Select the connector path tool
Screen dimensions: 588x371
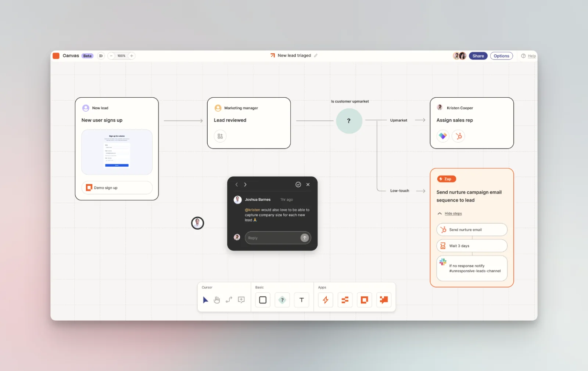pyautogui.click(x=229, y=300)
